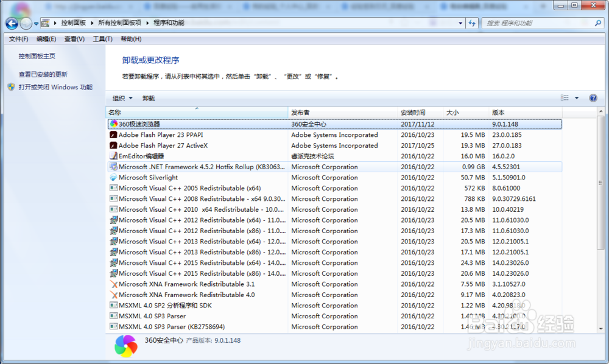Refresh the address bar location
Screen dimensions: 609x364
[472, 23]
